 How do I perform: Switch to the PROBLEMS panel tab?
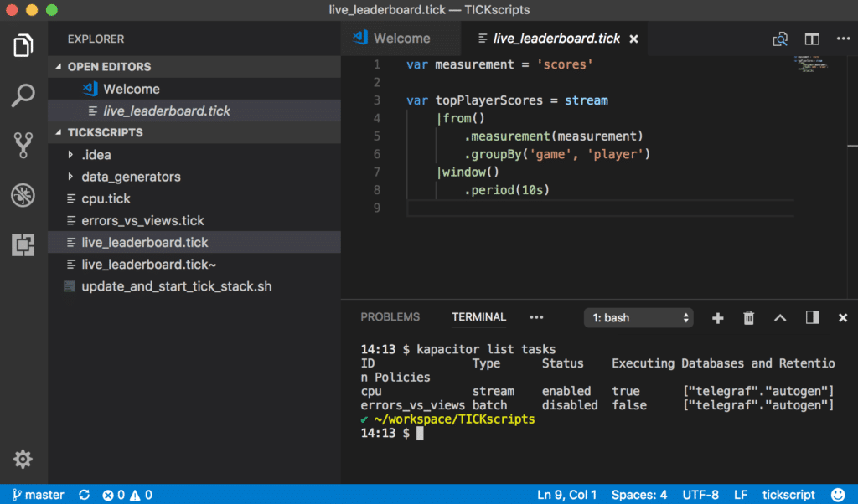tap(390, 317)
